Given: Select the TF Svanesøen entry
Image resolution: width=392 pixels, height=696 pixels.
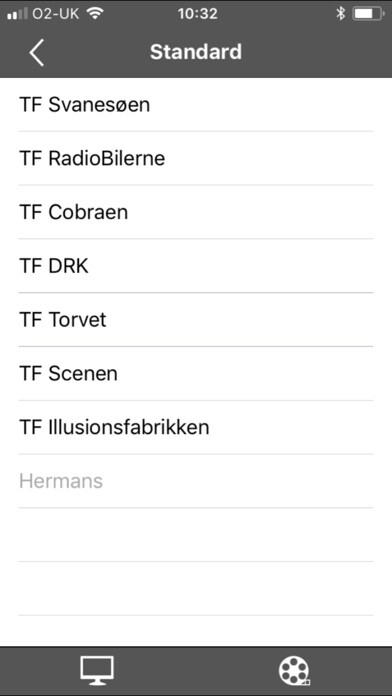Looking at the screenshot, I should pyautogui.click(x=196, y=105).
